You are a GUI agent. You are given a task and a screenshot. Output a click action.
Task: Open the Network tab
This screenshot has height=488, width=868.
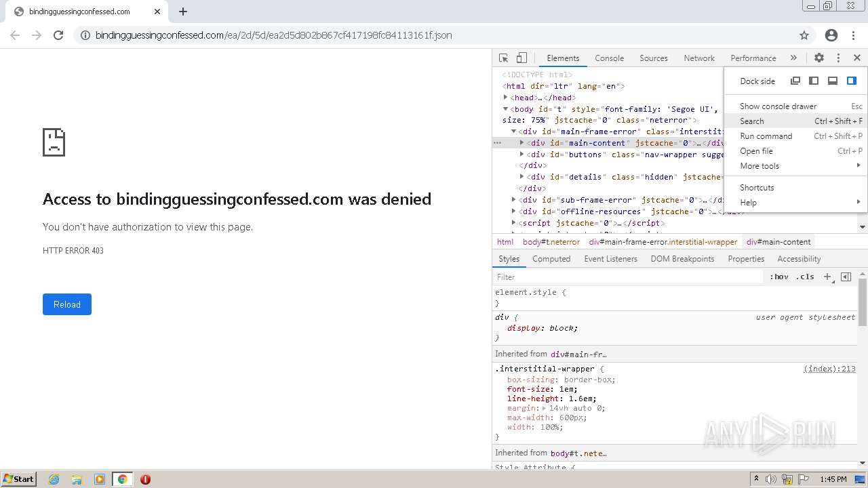point(699,58)
